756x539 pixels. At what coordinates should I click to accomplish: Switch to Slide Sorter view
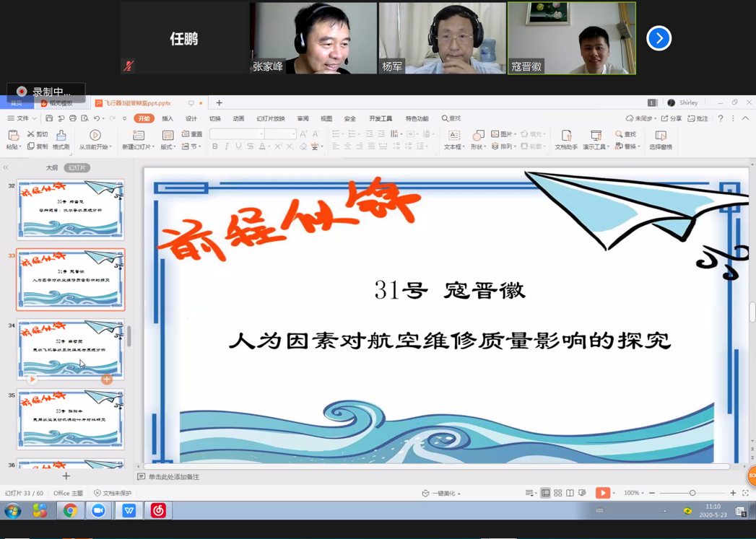pos(558,493)
